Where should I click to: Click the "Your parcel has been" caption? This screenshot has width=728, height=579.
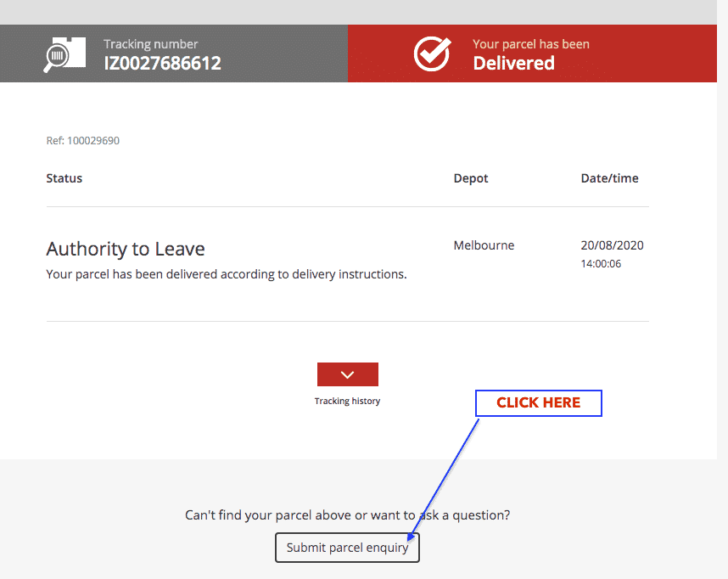point(530,44)
